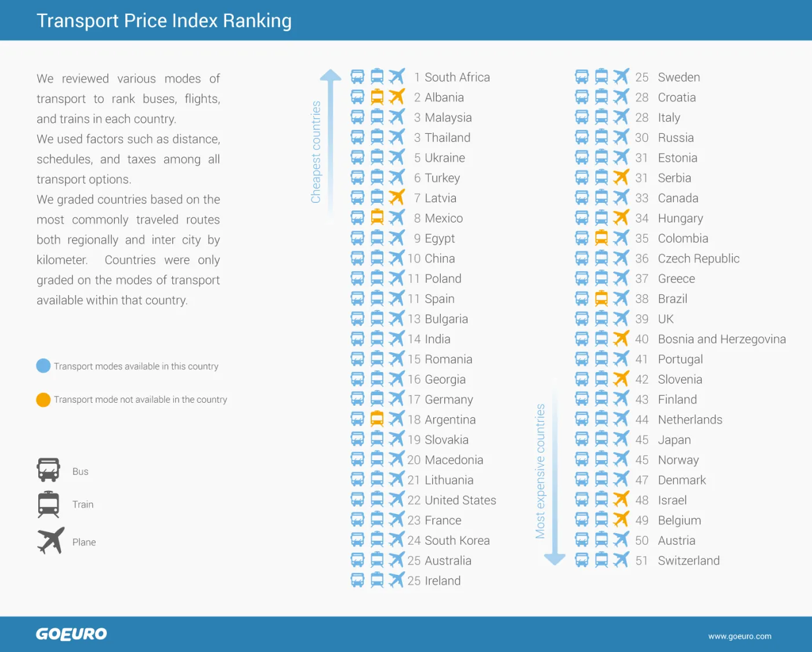The height and width of the screenshot is (652, 812).
Task: Click South Africa's blue bus icon
Action: pos(357,77)
